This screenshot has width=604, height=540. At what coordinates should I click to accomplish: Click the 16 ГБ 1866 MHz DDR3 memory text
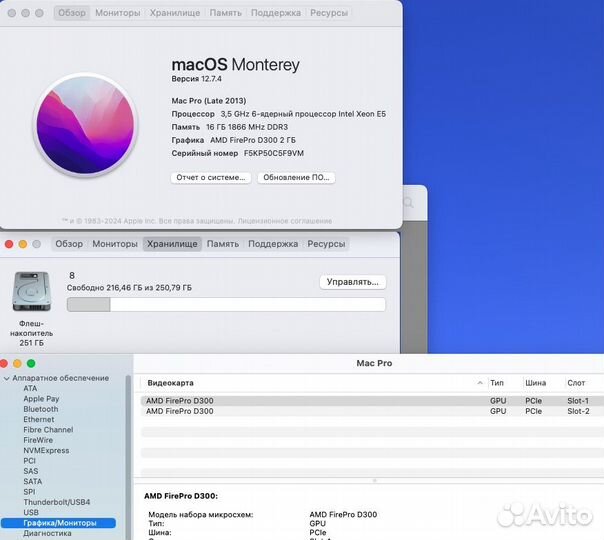[x=247, y=127]
